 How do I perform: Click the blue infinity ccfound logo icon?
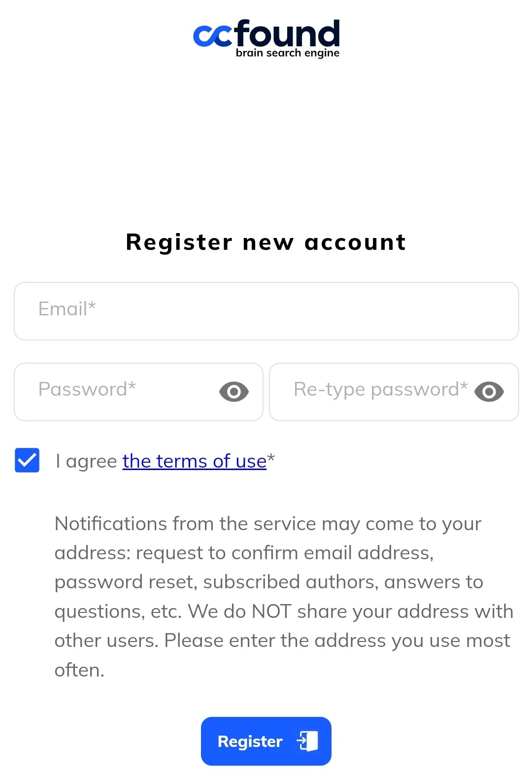pos(212,35)
